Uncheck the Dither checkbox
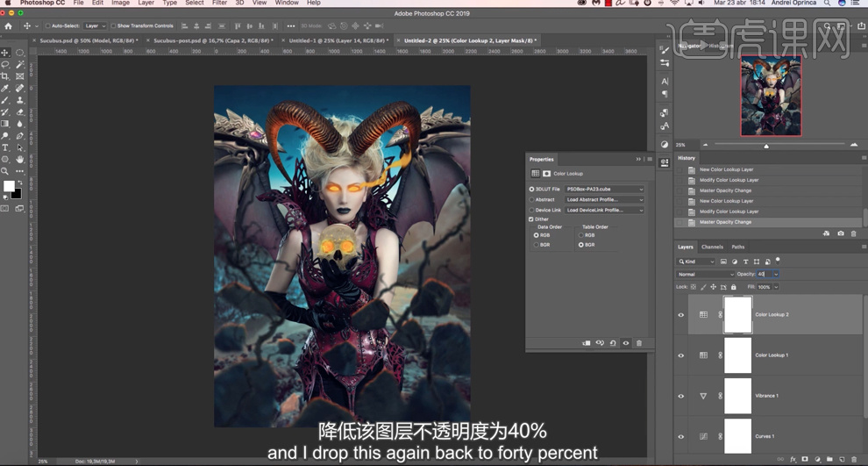This screenshot has width=868, height=466. pyautogui.click(x=531, y=219)
